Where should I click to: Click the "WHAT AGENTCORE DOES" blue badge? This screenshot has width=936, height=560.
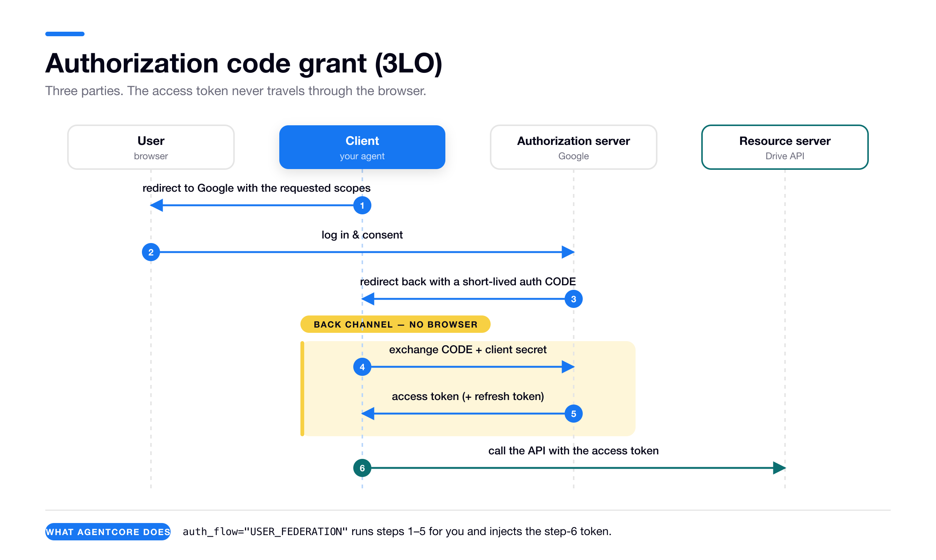click(x=108, y=532)
